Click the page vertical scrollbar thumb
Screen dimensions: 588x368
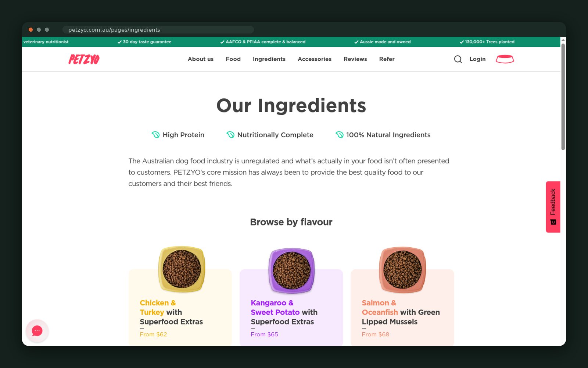coord(563,97)
